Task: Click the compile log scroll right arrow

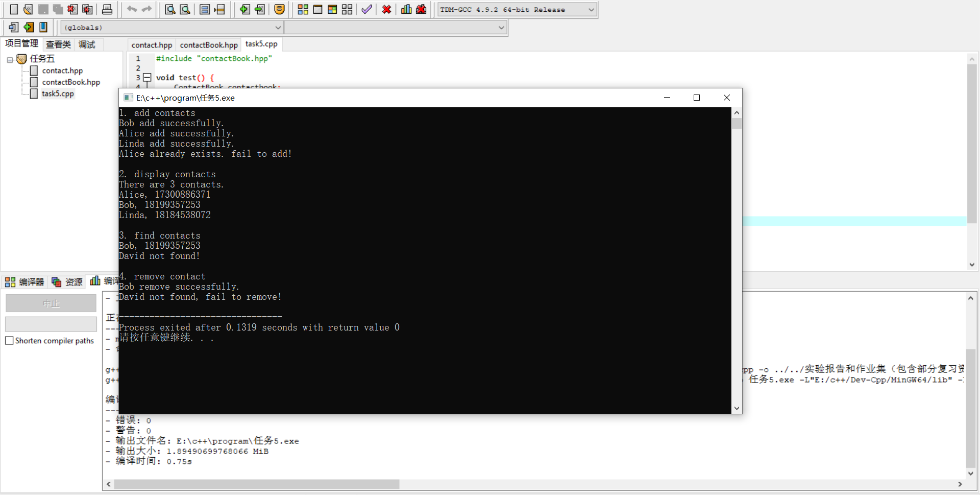Action: click(960, 484)
